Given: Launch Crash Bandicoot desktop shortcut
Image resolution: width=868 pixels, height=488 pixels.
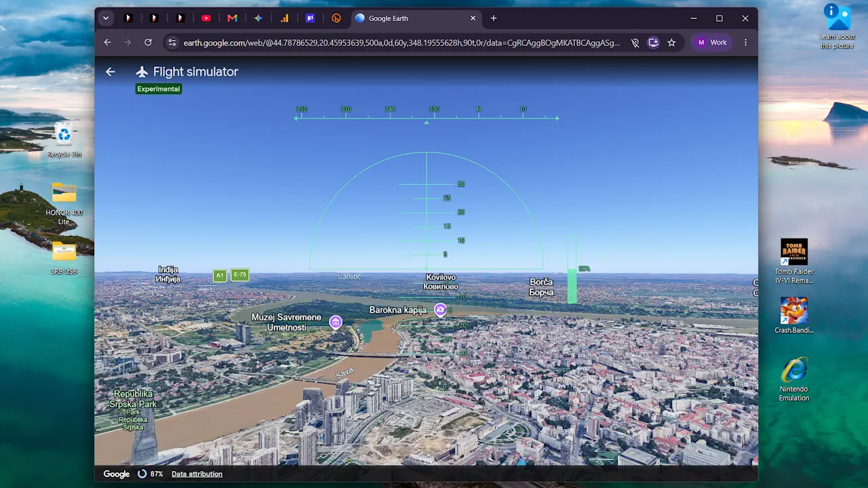Looking at the screenshot, I should [x=794, y=315].
